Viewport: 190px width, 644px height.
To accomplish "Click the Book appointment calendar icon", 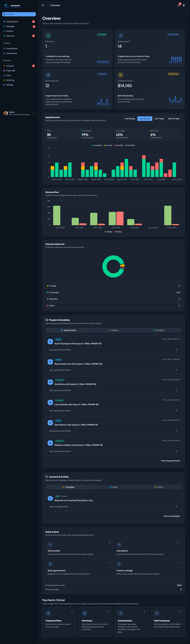I will tap(50, 564).
